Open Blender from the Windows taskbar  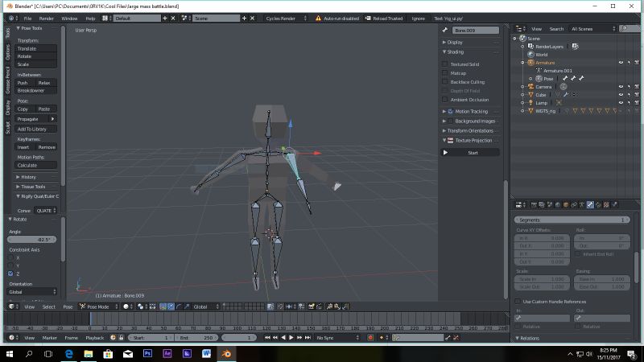pos(226,353)
